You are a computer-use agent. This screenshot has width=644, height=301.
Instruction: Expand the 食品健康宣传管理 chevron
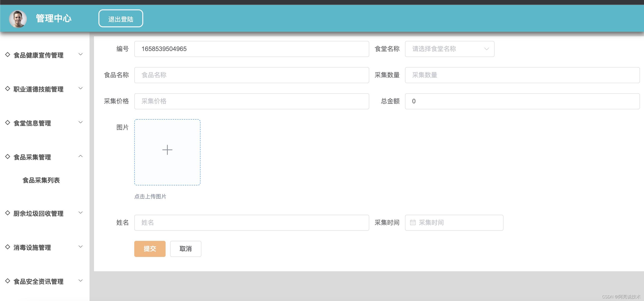[x=81, y=55]
